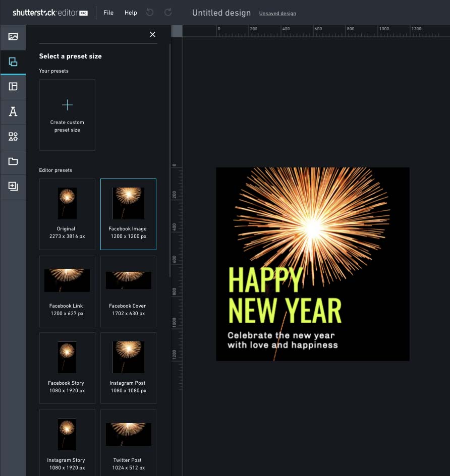This screenshot has width=450, height=476.
Task: Select the Text tool icon
Action: [13, 112]
